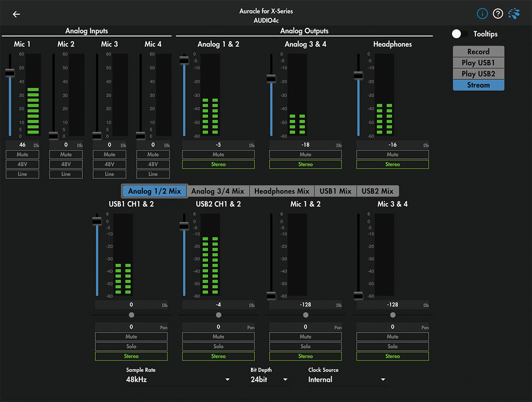Mute the Mic 1 input

pos(23,155)
